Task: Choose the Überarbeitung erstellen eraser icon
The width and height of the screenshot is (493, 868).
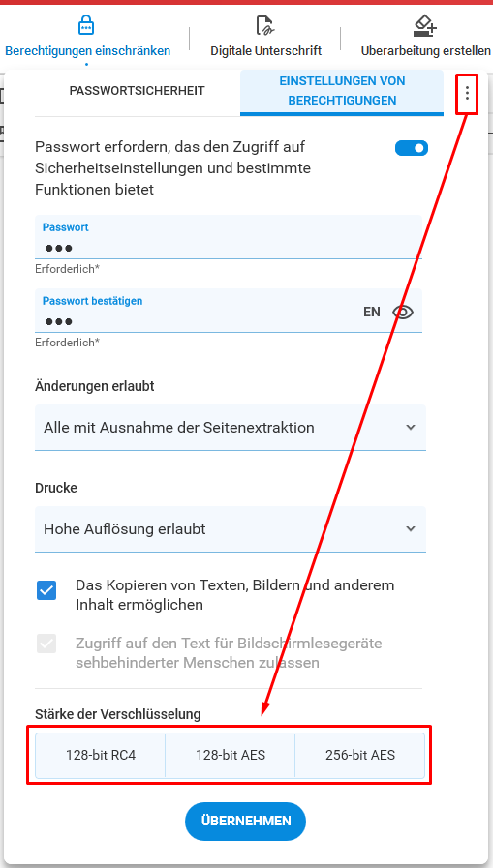Action: (x=425, y=25)
